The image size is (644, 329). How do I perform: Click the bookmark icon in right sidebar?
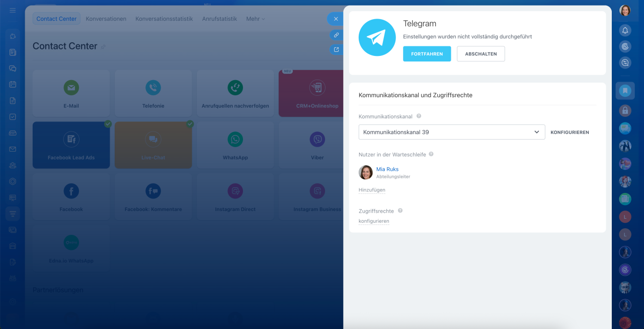pos(625,91)
